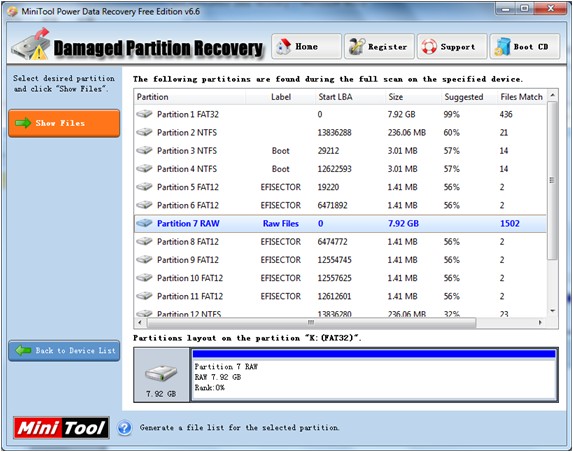Screen dimensions: 573x452
Task: Click the vertical scrollbar thumb
Action: click(553, 181)
